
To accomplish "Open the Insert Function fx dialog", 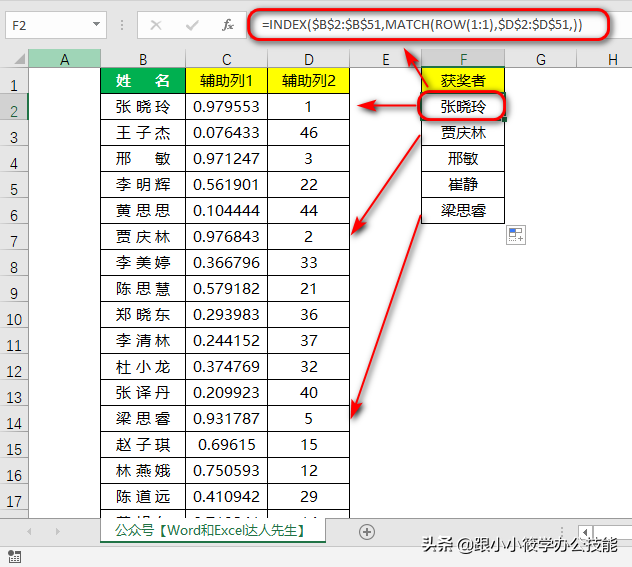I will point(228,25).
